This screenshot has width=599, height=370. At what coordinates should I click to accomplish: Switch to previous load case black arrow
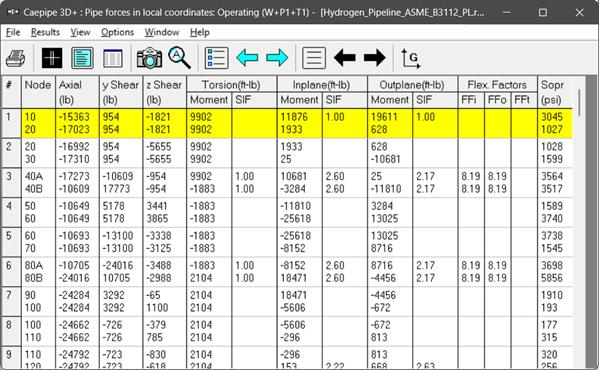345,58
